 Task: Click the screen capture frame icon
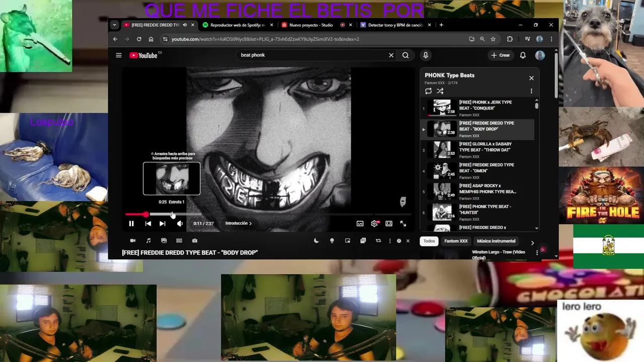point(179,241)
